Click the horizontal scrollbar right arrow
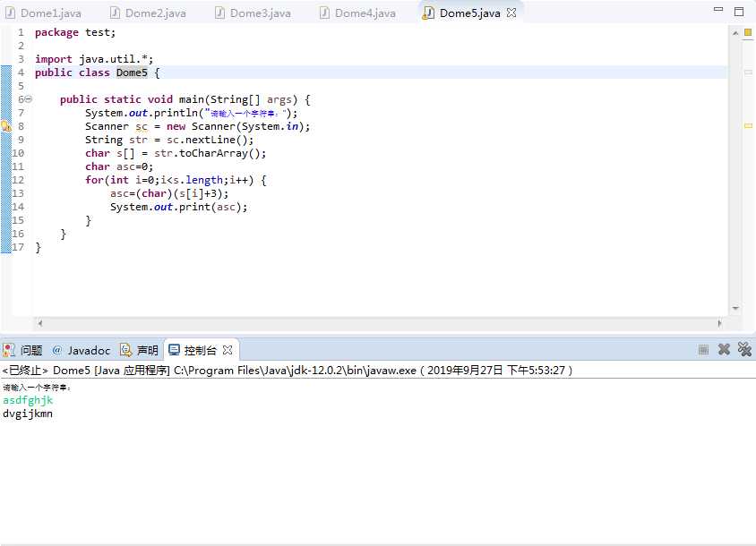Viewport: 756px width, 546px height. (x=719, y=323)
